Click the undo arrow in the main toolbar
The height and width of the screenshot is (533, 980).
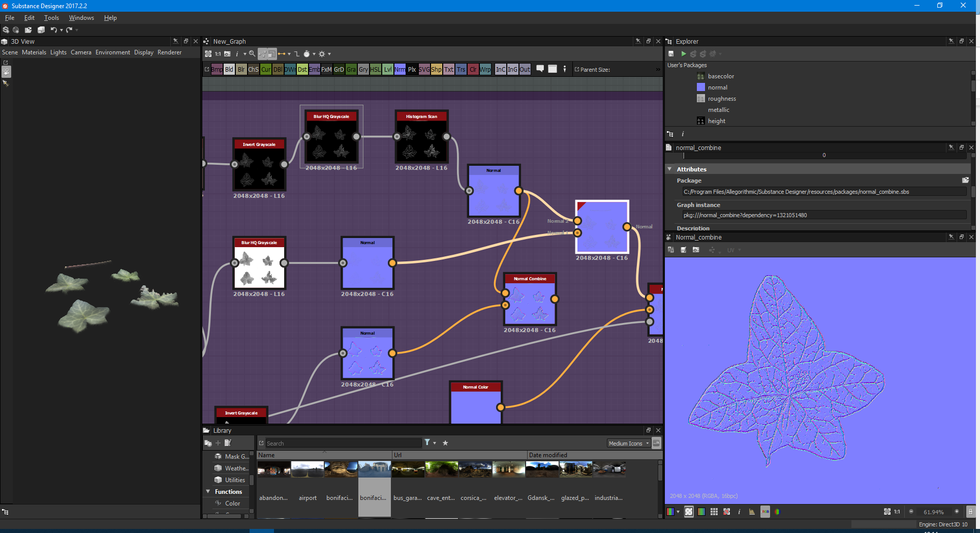[x=53, y=30]
